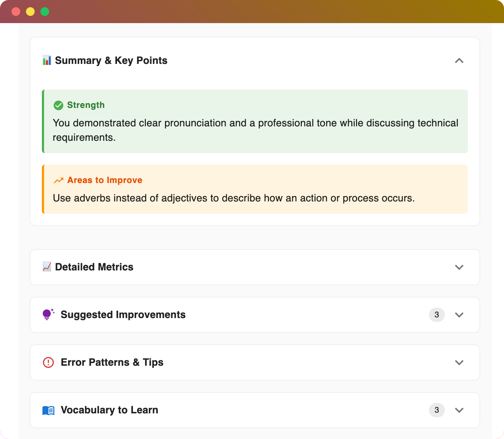Collapse the Summary & Key Points section
The height and width of the screenshot is (439, 504).
pos(459,61)
